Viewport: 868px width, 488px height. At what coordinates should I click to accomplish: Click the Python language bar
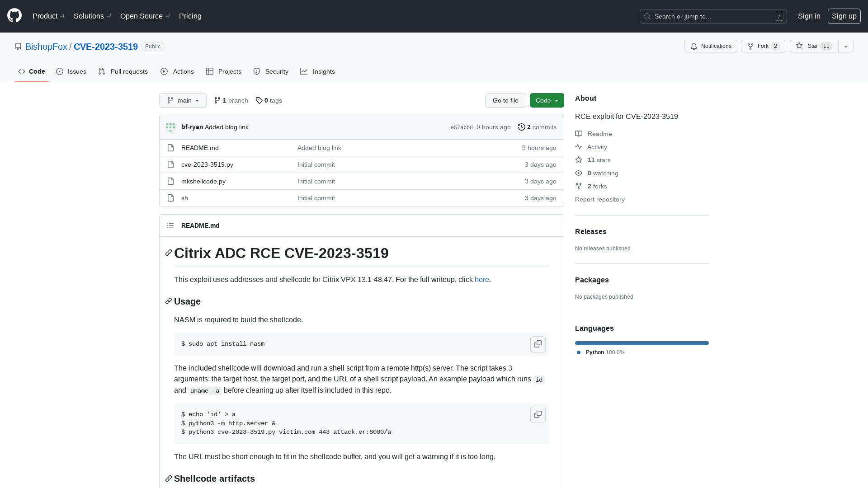[642, 343]
